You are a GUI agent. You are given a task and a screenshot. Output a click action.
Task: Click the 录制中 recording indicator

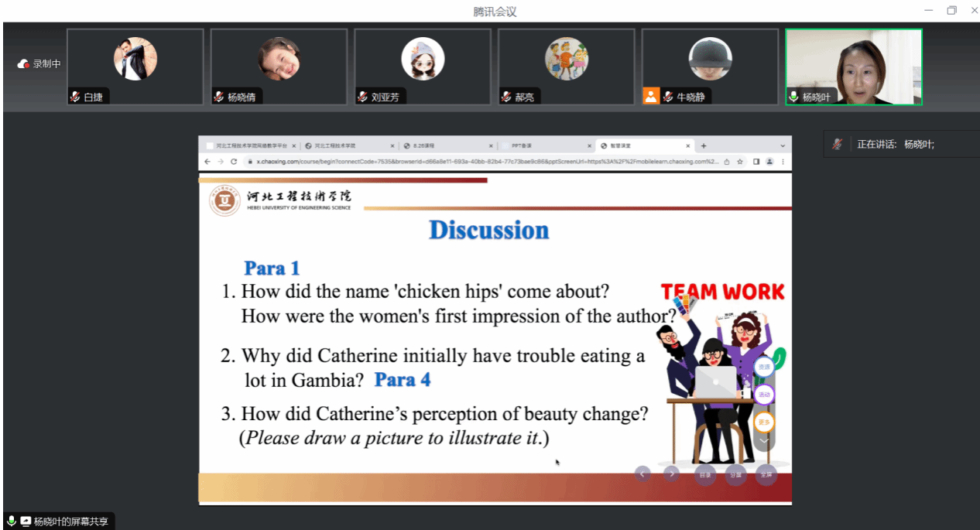click(x=39, y=64)
